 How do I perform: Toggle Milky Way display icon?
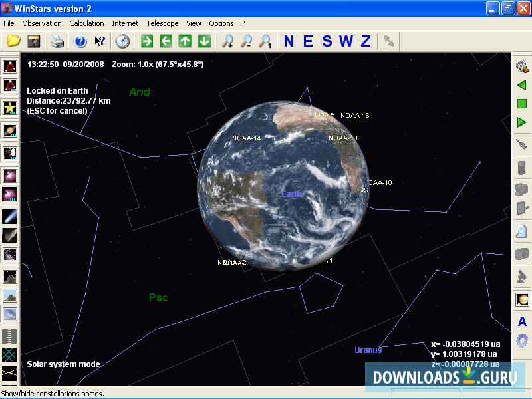click(10, 255)
